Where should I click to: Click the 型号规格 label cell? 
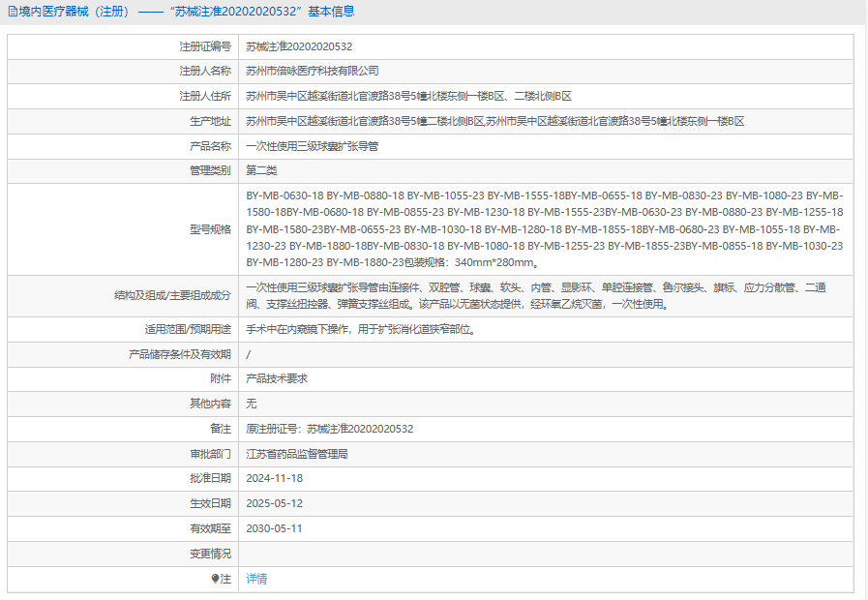coord(123,229)
